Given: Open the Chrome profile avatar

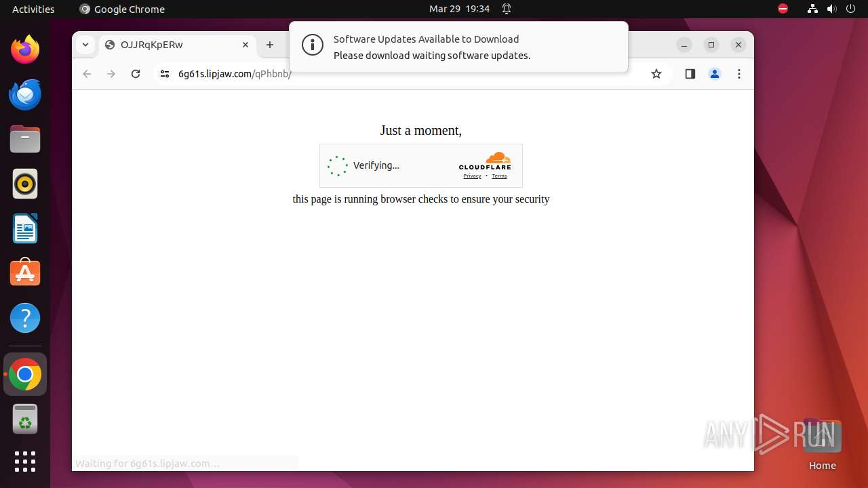Looking at the screenshot, I should [x=715, y=74].
